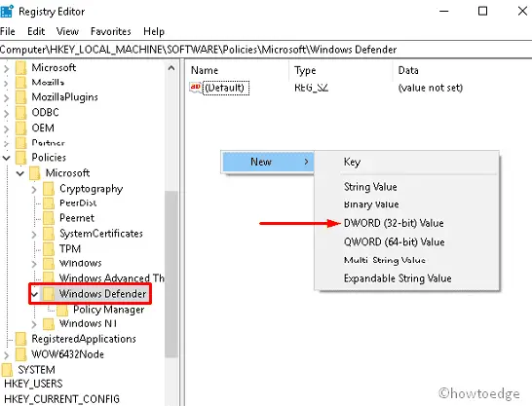Viewport: 532px width, 406px height.
Task: Expand the MozillaPlugins tree node
Action: 7,97
